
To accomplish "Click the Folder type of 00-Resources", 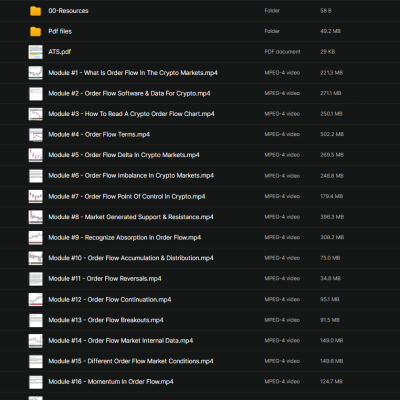I will pyautogui.click(x=272, y=11).
